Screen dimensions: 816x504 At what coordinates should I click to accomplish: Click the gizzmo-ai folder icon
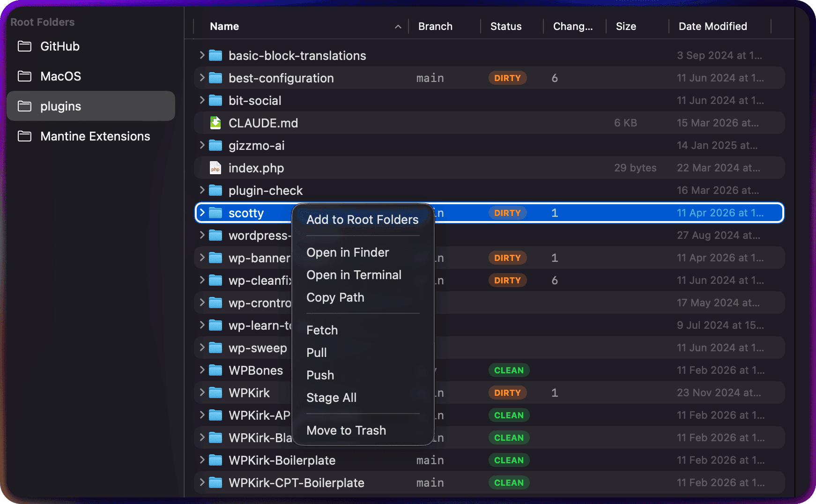pos(215,145)
